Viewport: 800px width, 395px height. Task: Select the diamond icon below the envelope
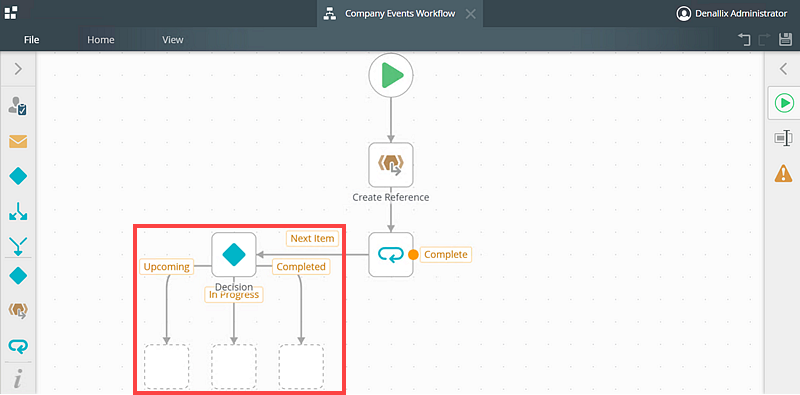[x=18, y=177]
